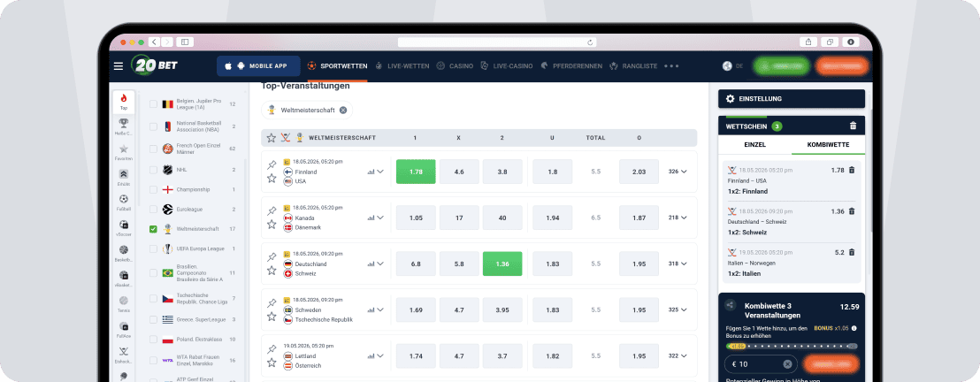
Task: Click the bonus progress bar in bet slip
Action: coord(792,345)
